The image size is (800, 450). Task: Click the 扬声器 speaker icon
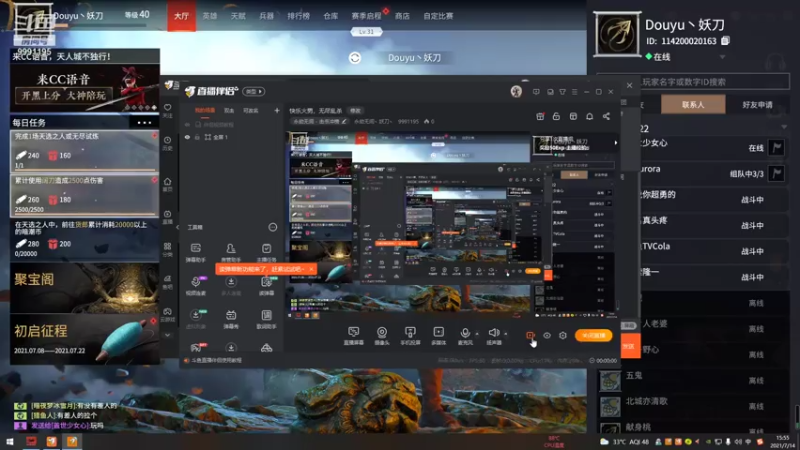[493, 333]
